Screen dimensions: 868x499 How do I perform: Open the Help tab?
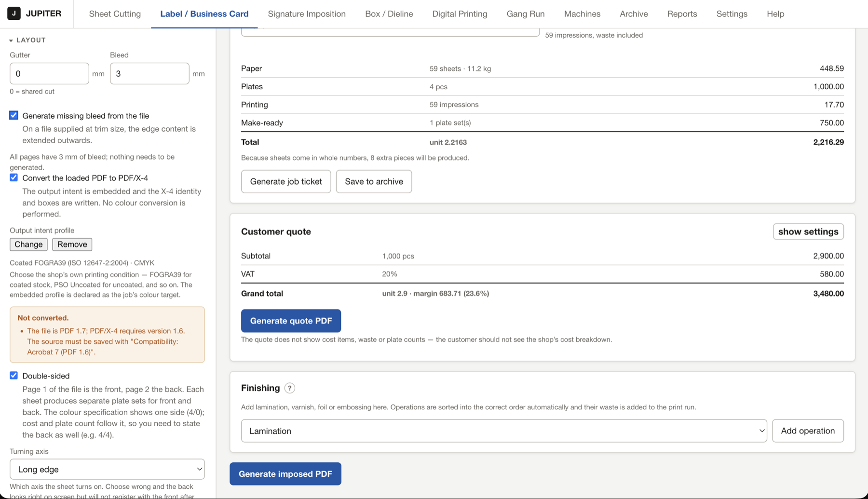[775, 14]
